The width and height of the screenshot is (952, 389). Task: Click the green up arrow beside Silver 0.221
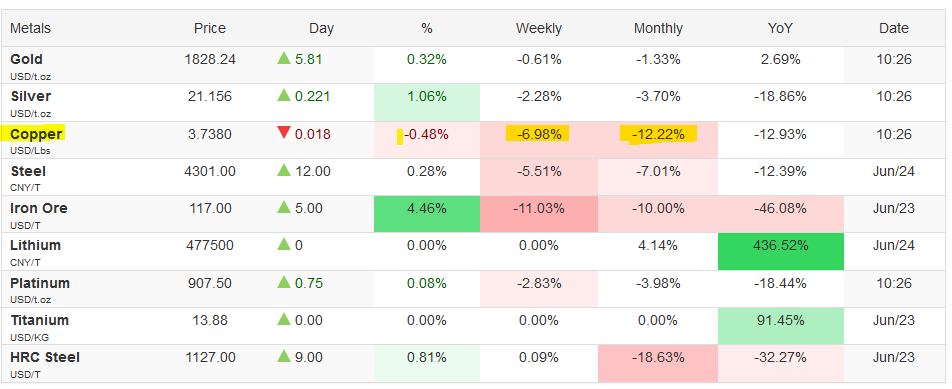(x=284, y=95)
